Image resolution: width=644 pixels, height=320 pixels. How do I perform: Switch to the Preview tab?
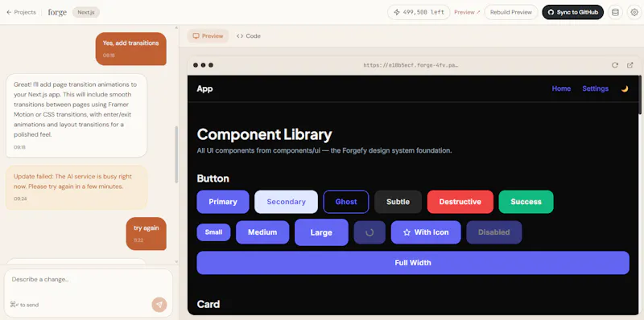pos(208,36)
